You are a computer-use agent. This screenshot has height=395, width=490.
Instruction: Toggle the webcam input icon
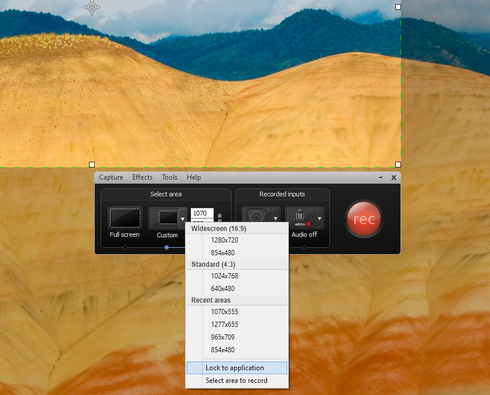(x=256, y=215)
